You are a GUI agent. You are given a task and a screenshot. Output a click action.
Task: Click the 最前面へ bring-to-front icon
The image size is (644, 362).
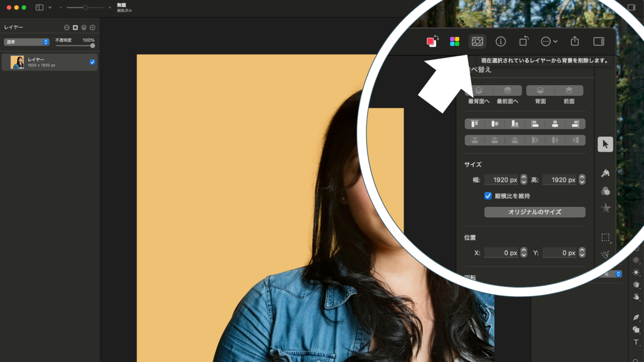[508, 91]
